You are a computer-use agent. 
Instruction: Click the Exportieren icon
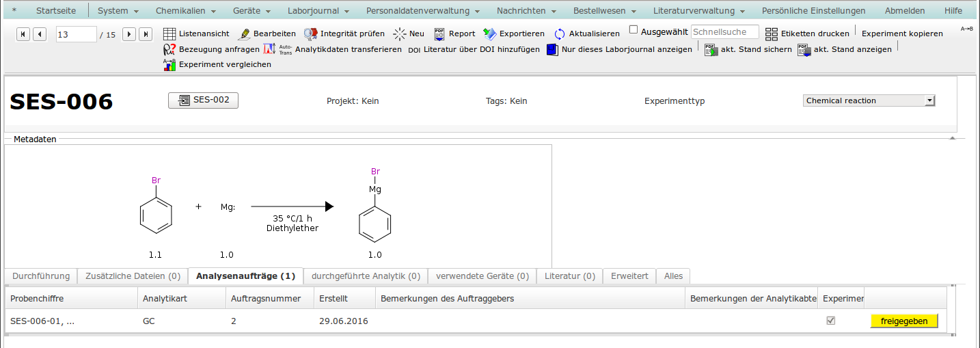coord(489,34)
